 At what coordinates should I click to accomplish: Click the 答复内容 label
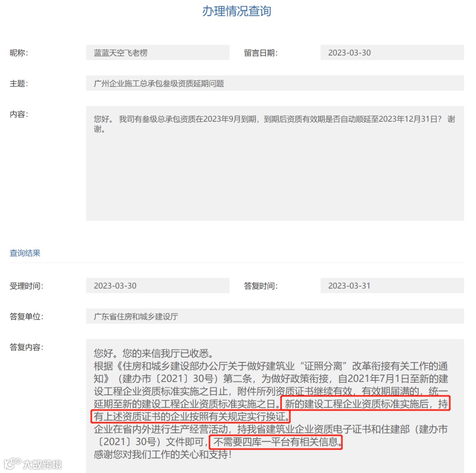[26, 347]
